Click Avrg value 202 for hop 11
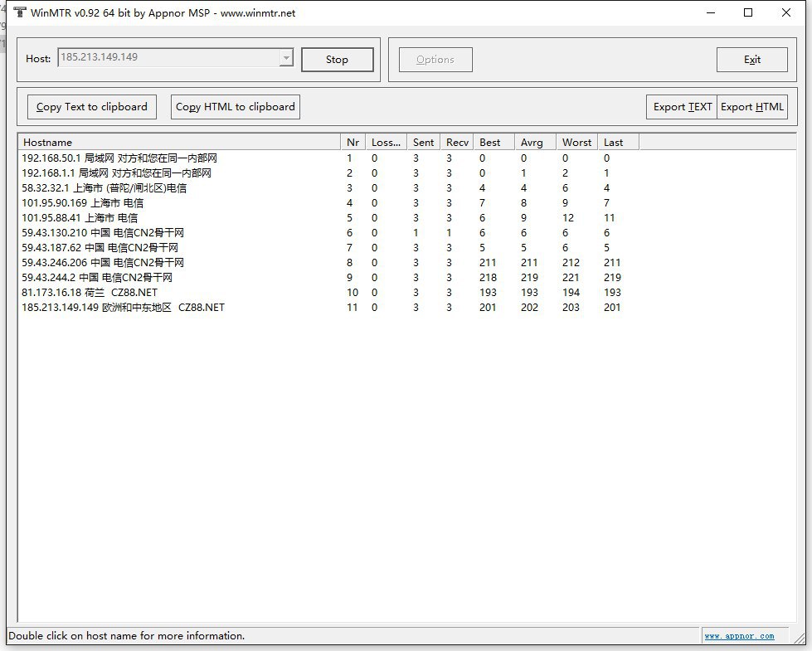 [529, 308]
